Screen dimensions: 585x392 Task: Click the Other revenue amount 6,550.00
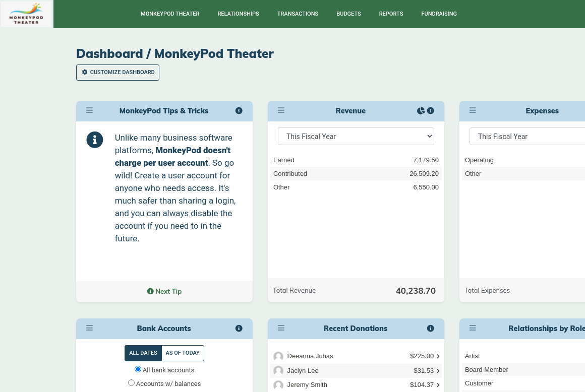coord(426,187)
